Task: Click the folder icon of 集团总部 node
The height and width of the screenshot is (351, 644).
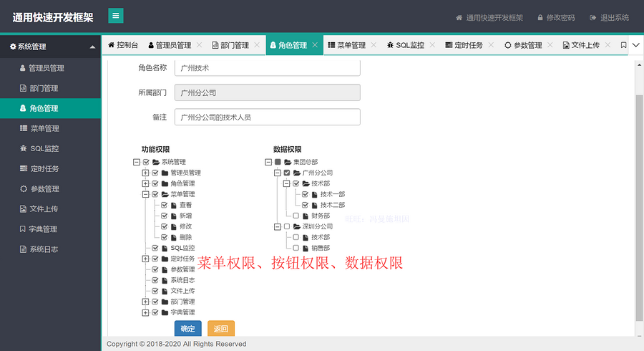Action: pos(288,162)
